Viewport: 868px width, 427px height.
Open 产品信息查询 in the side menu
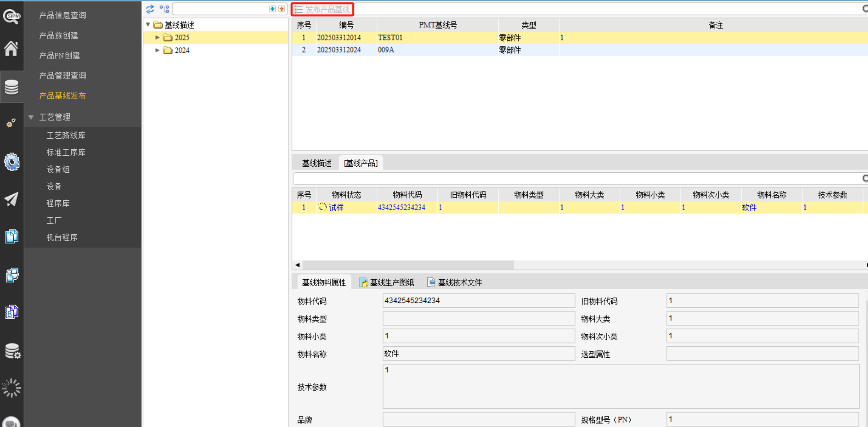click(x=62, y=15)
